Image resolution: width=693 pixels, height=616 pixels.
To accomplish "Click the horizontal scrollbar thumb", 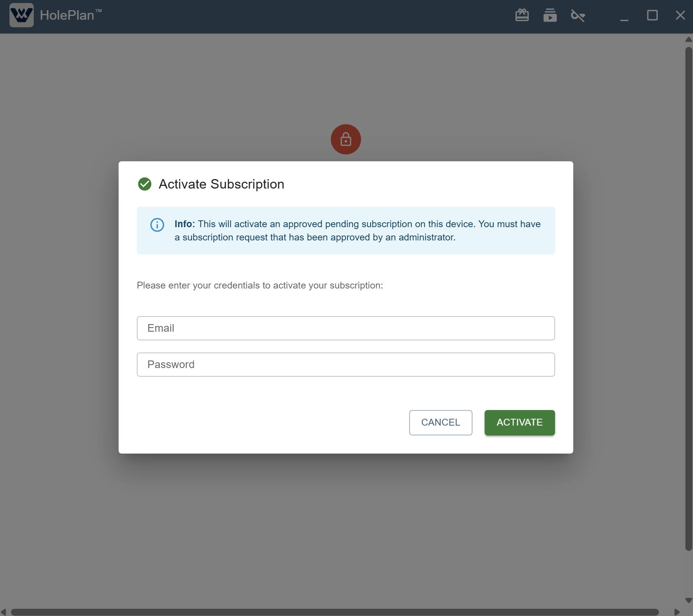I will [x=335, y=612].
